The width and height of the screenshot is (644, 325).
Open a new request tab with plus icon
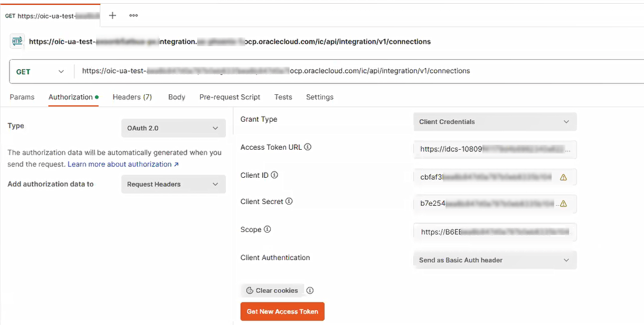tap(112, 16)
